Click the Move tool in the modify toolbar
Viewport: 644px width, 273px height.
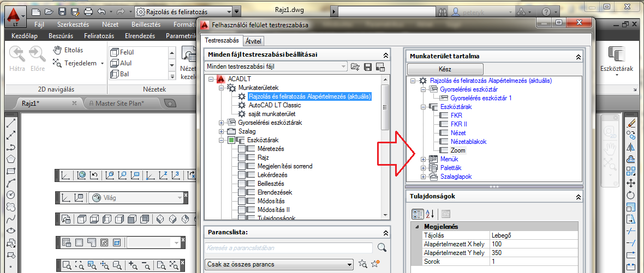tap(631, 183)
